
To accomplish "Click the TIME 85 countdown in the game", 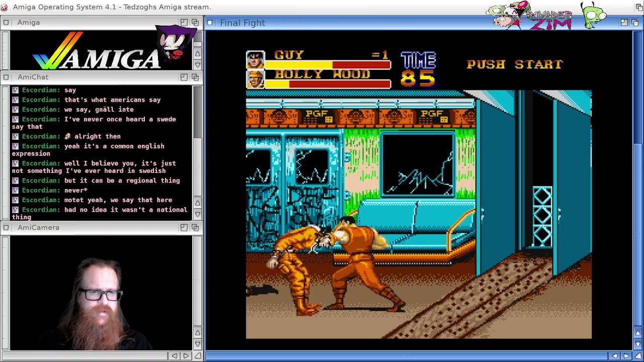I will point(418,70).
